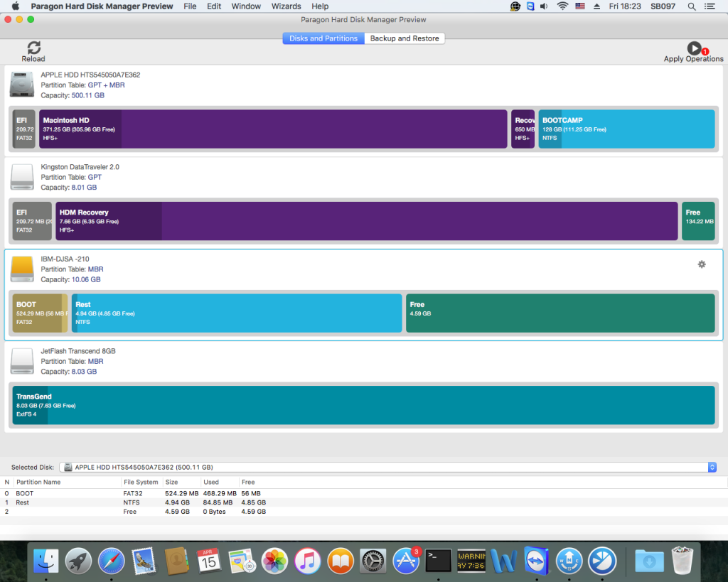Select the Rest NTFS table row
728x582 pixels.
[x=363, y=502]
